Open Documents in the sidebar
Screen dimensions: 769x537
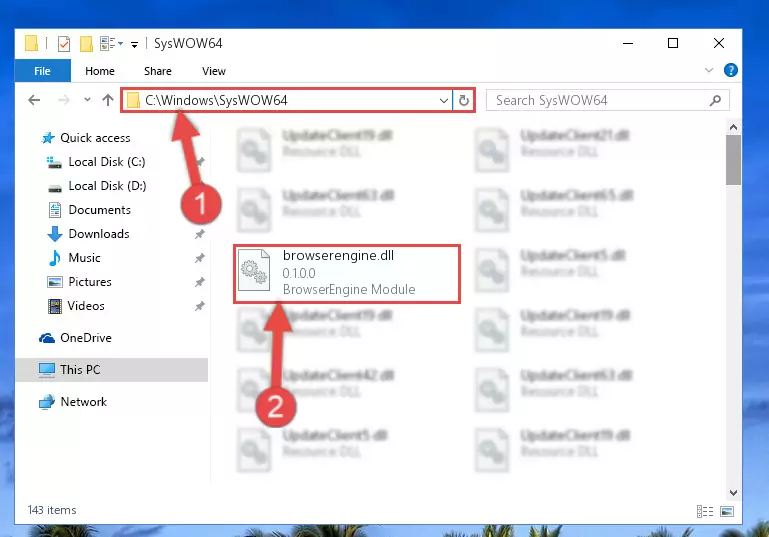pos(100,210)
